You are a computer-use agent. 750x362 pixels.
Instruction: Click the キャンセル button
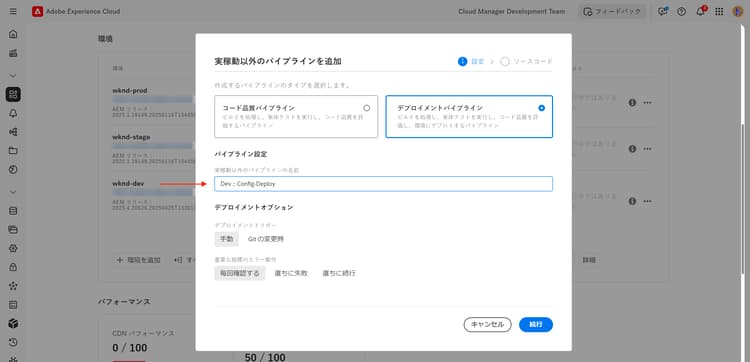(x=487, y=324)
